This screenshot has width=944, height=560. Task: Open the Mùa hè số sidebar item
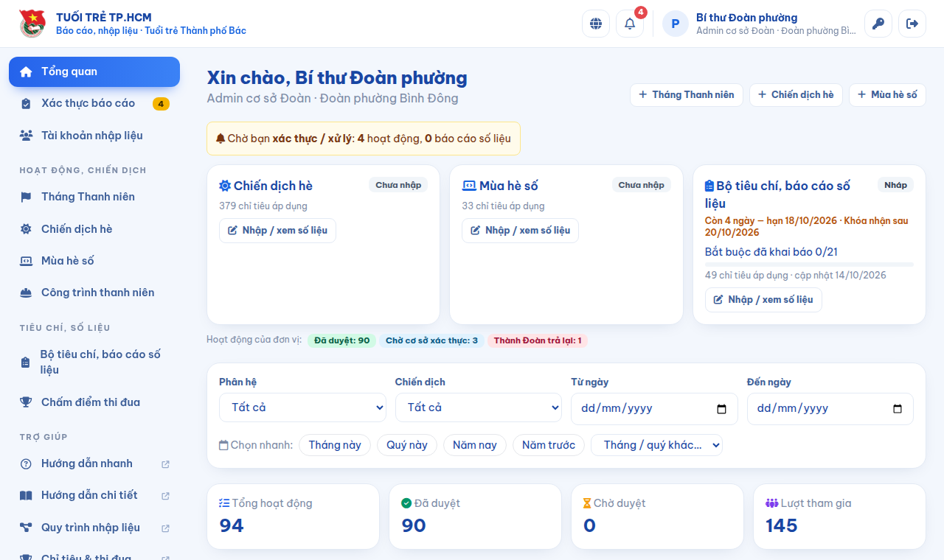pyautogui.click(x=94, y=261)
